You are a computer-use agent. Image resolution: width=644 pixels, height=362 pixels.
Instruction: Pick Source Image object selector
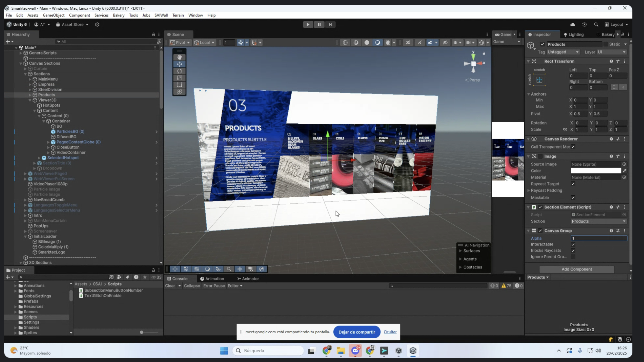[x=624, y=164]
